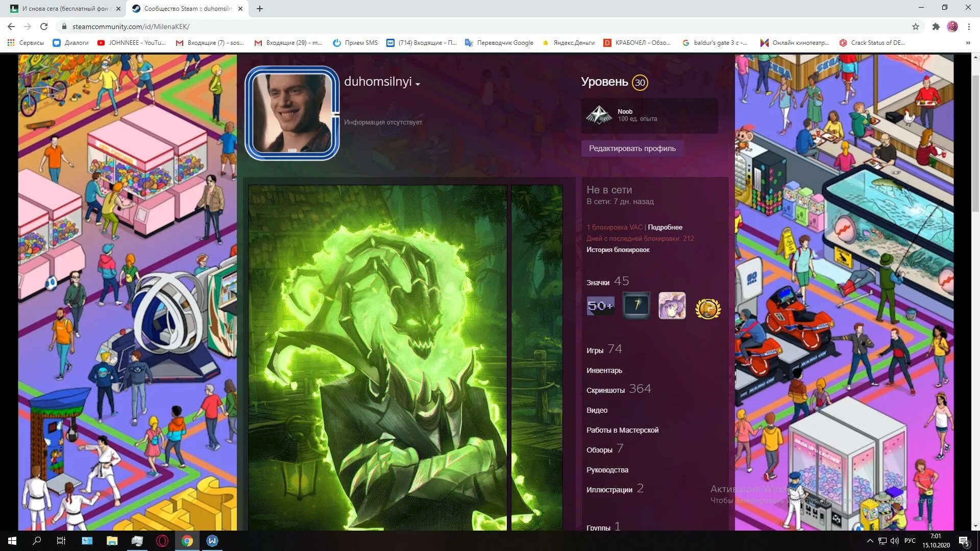Screen dimensions: 980x551
Task: Open the baldur's gate 3 Google bookmark
Action: [x=715, y=43]
